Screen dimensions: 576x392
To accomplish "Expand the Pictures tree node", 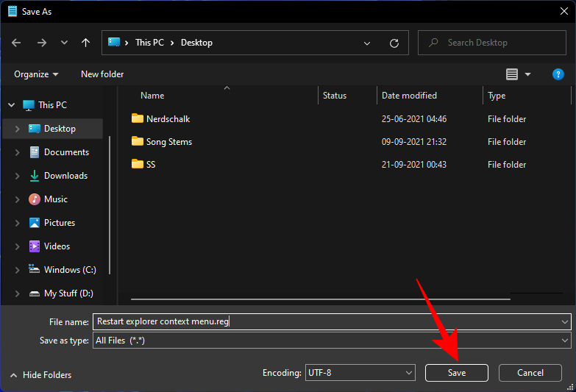I will [17, 223].
